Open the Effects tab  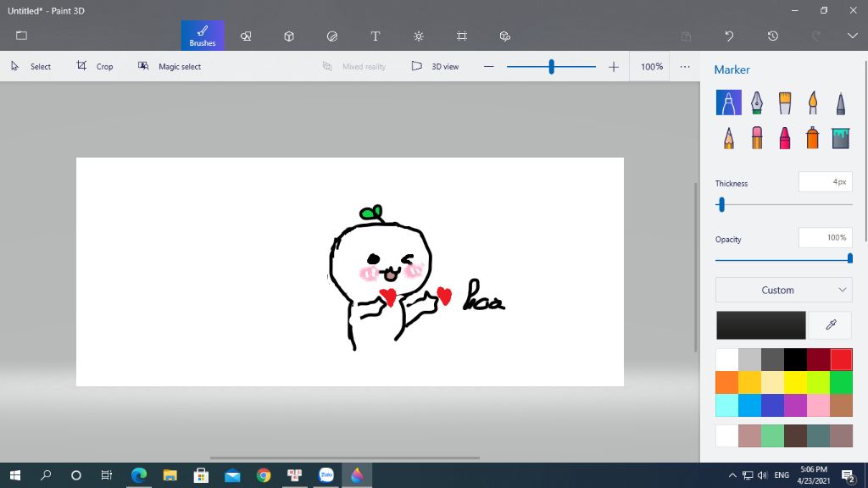[419, 36]
